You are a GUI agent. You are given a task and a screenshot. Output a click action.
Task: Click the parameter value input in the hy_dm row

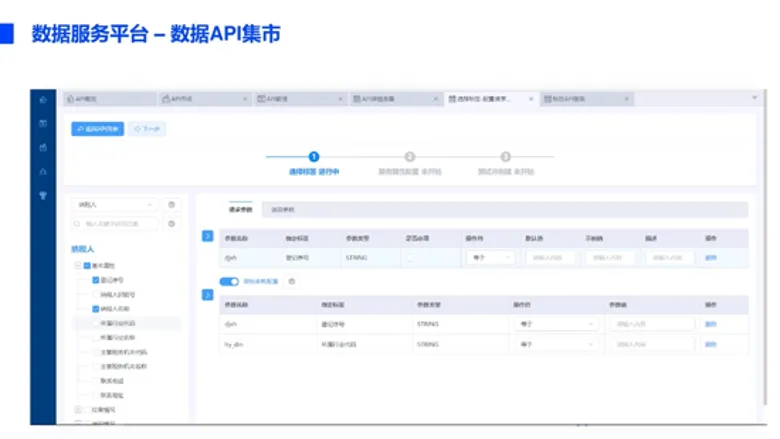pyautogui.click(x=652, y=344)
